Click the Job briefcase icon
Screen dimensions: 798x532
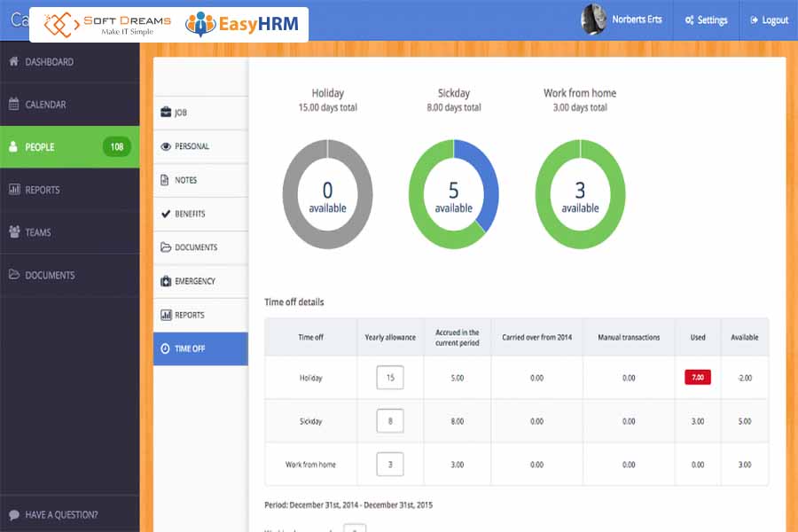pyautogui.click(x=166, y=112)
